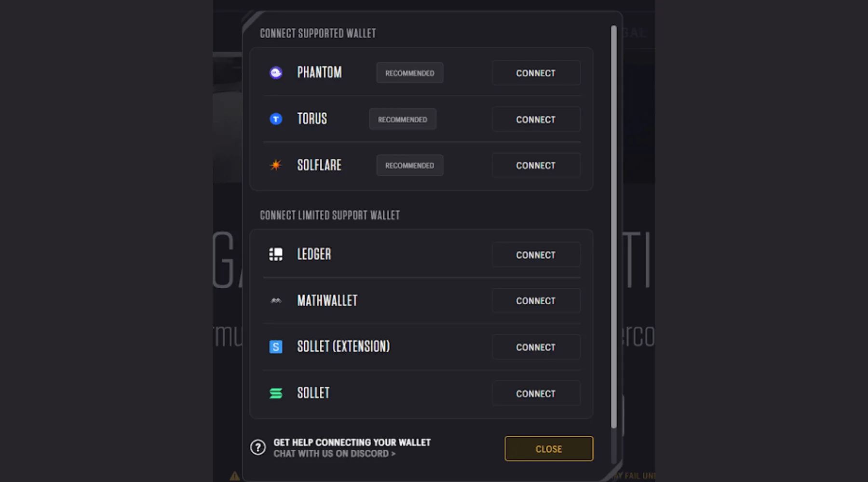Connect the Torus wallet
This screenshot has width=868, height=482.
(x=536, y=120)
